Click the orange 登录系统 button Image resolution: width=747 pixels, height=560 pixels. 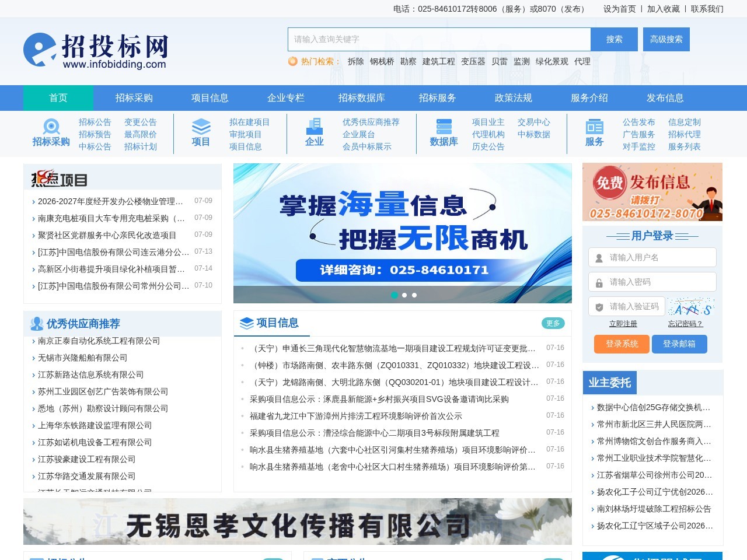(x=622, y=344)
